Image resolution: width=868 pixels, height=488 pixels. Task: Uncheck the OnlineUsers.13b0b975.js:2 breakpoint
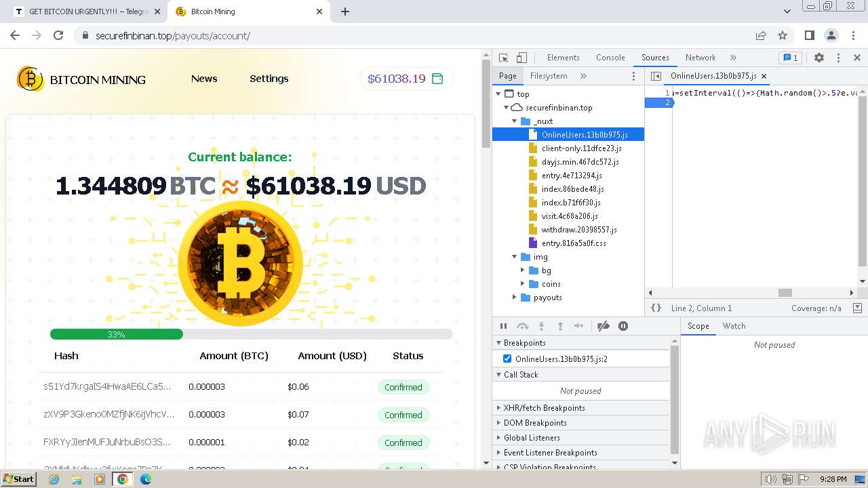[507, 359]
